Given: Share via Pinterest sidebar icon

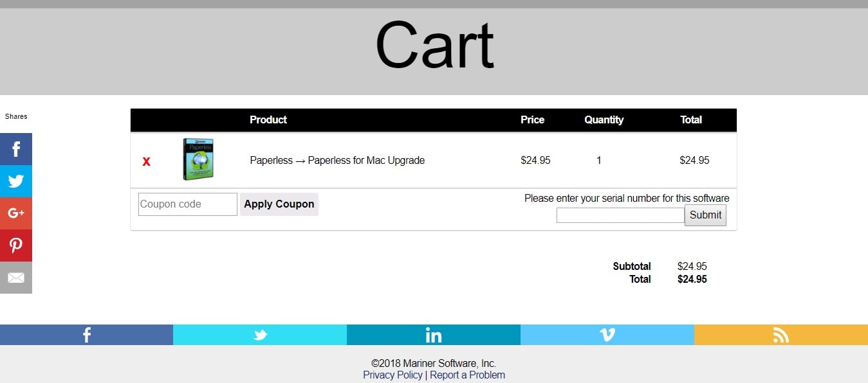Looking at the screenshot, I should (16, 245).
